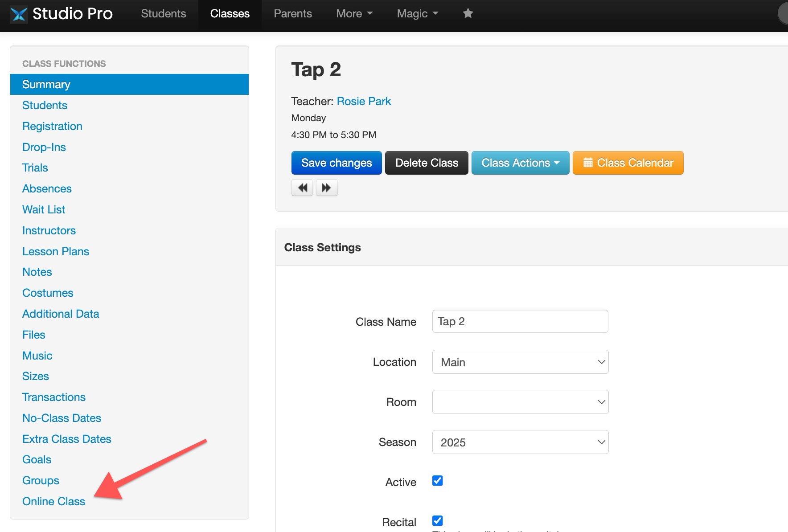The width and height of the screenshot is (788, 532).
Task: Open the Season dropdown showing 2025
Action: (520, 442)
